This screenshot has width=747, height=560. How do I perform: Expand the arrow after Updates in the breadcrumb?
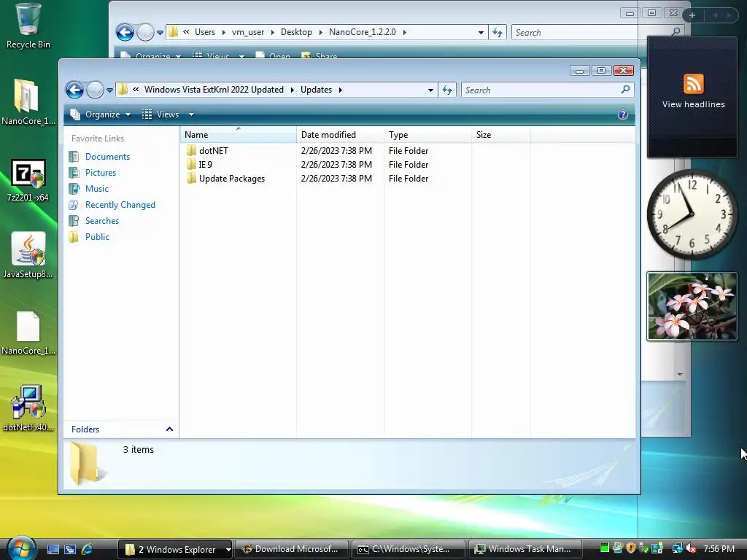[340, 90]
